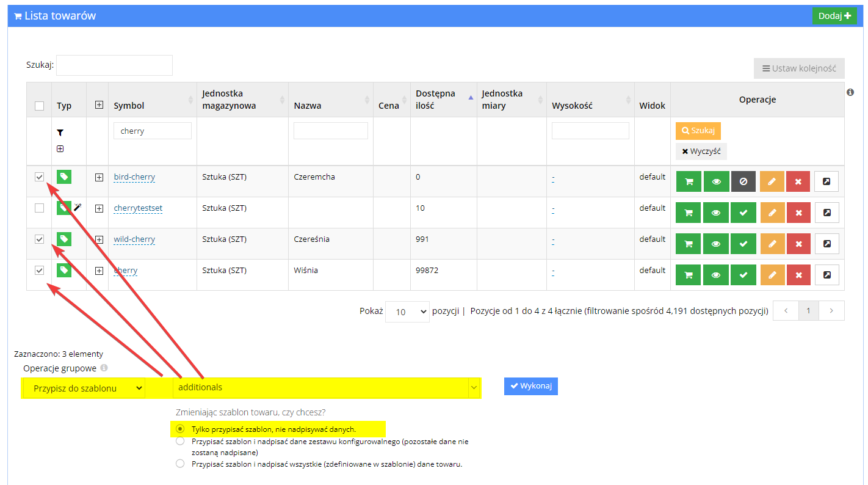Click the plus icon under the filter funnel
The width and height of the screenshot is (868, 485).
pyautogui.click(x=60, y=148)
